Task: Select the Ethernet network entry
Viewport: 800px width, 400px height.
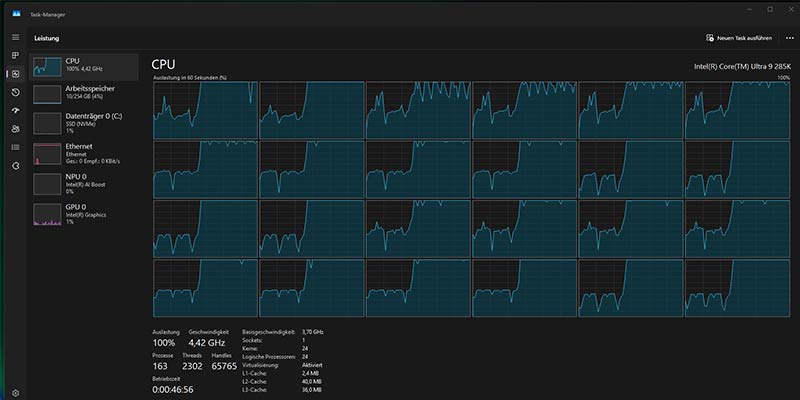Action: [84, 154]
